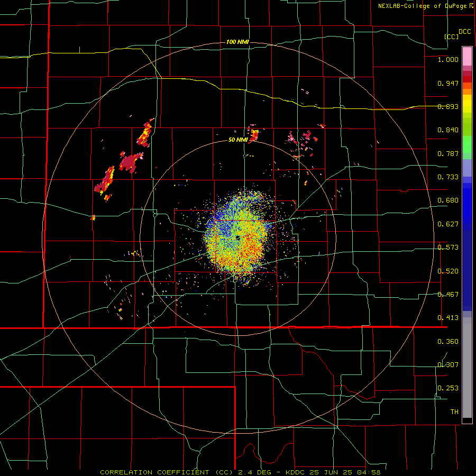
Task: Click the bright green color bar segment
Action: [467, 144]
